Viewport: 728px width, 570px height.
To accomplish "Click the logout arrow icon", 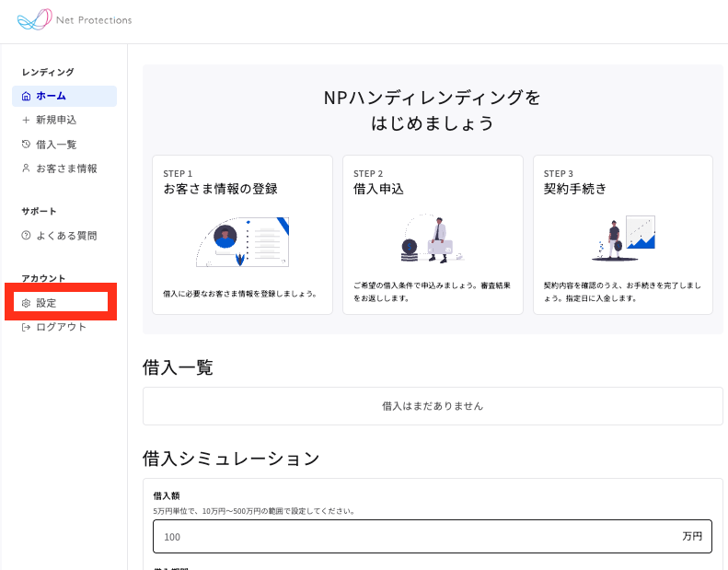I will click(x=26, y=327).
